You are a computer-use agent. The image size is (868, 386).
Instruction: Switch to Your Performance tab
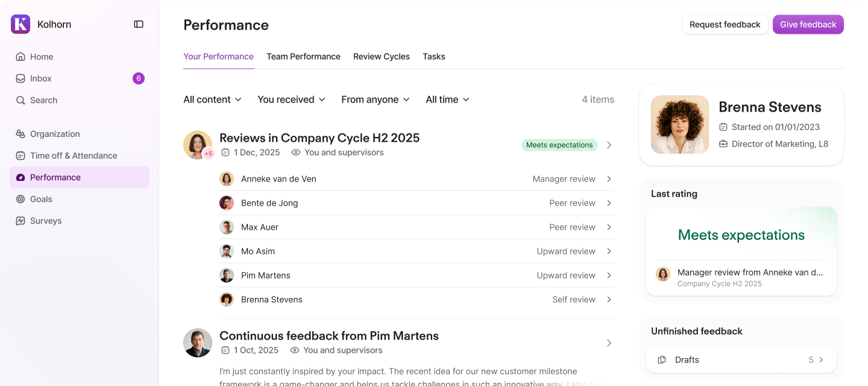coord(218,57)
